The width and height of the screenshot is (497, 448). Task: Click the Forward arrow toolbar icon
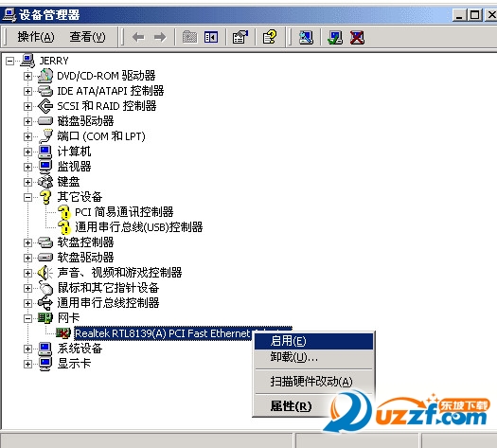click(x=160, y=37)
